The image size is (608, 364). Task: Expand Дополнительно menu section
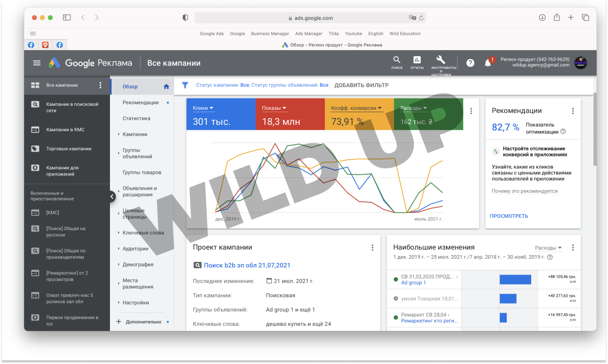pyautogui.click(x=143, y=322)
